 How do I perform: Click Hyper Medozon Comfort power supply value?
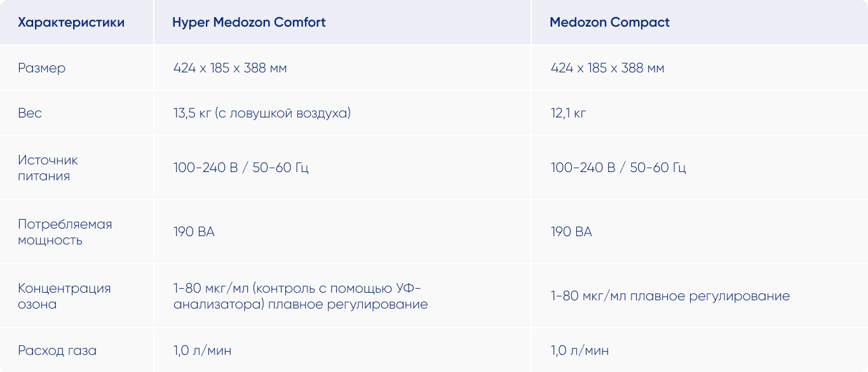pos(241,168)
